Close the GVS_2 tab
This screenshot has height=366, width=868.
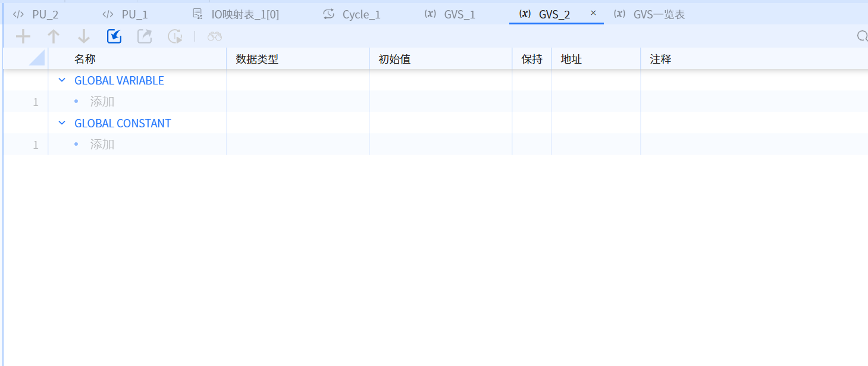click(593, 13)
